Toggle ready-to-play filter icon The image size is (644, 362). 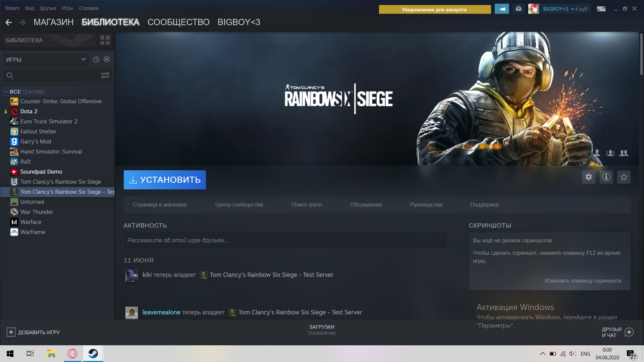[x=107, y=59]
